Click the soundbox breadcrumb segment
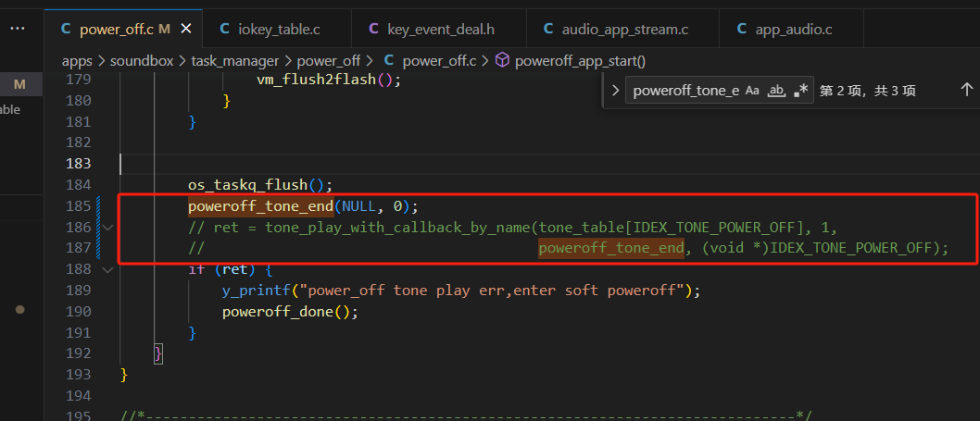Image resolution: width=980 pixels, height=421 pixels. coord(141,60)
